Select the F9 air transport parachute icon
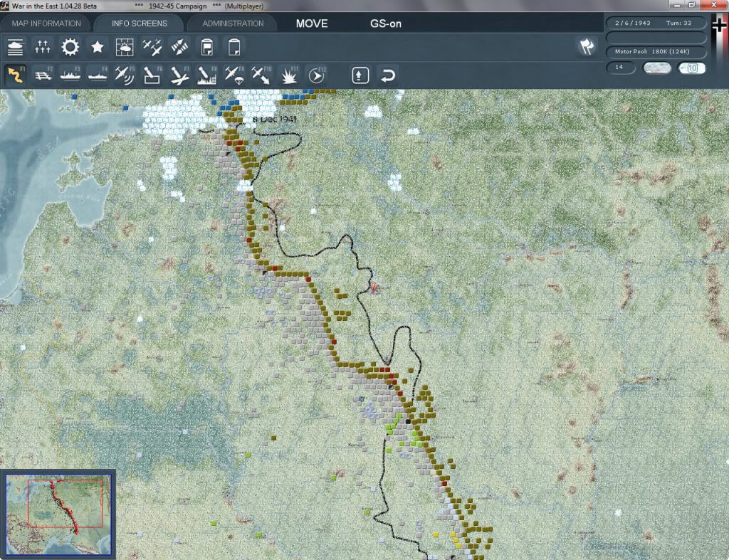Viewport: 729px width, 560px height. pos(234,75)
